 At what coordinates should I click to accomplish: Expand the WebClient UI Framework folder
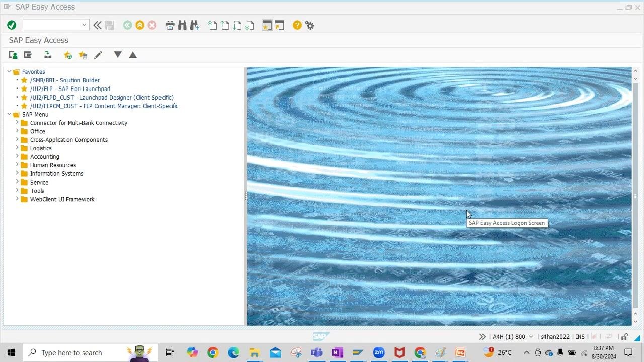coord(17,199)
